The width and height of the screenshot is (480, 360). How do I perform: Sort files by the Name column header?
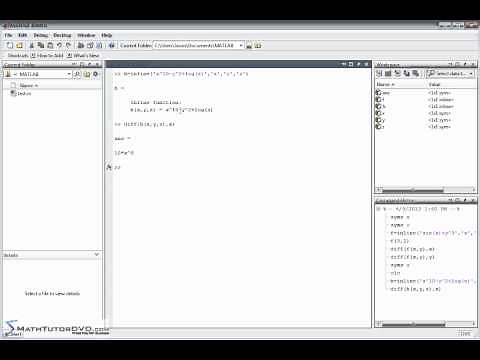pos(29,86)
